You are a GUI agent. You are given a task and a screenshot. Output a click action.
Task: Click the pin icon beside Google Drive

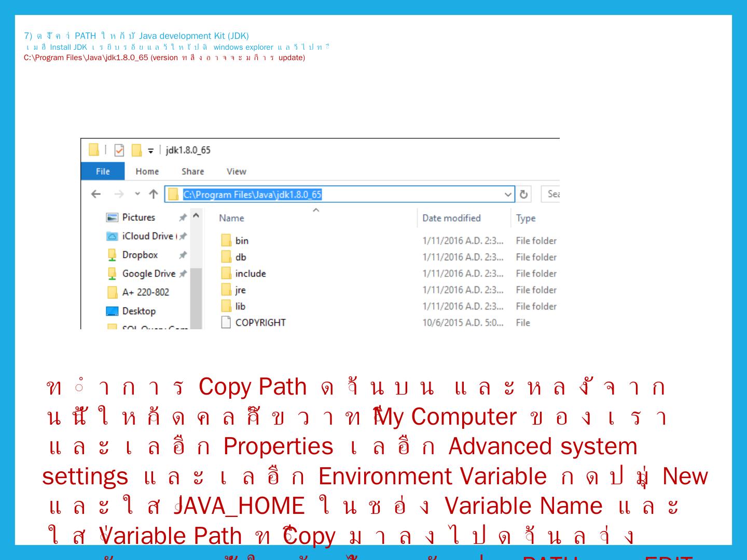tap(183, 274)
